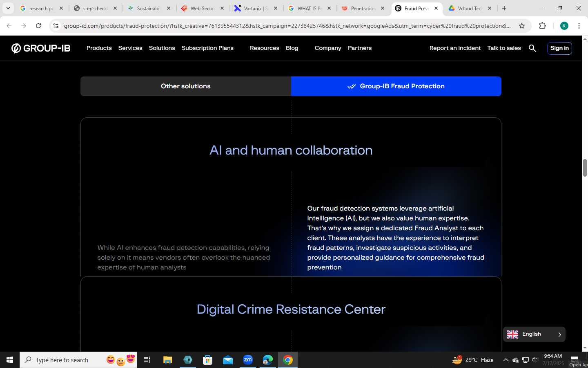Click Report an incident link
588x368 pixels.
(455, 48)
